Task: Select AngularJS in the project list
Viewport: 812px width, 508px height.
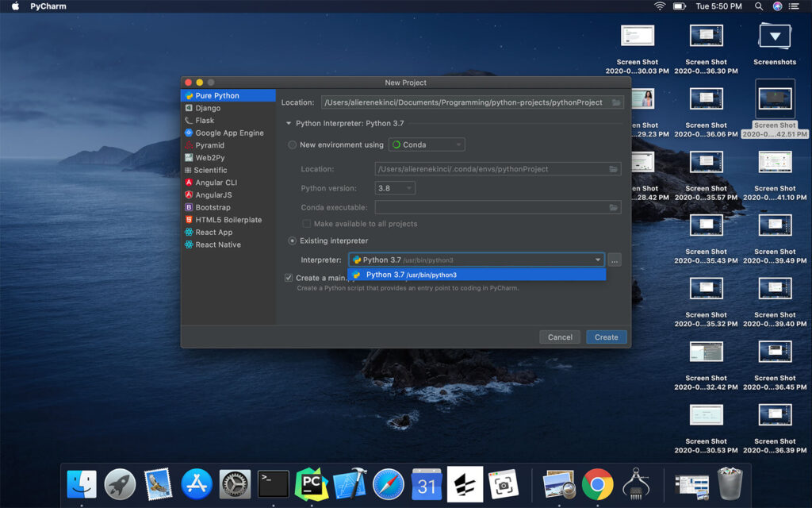Action: pyautogui.click(x=228, y=195)
